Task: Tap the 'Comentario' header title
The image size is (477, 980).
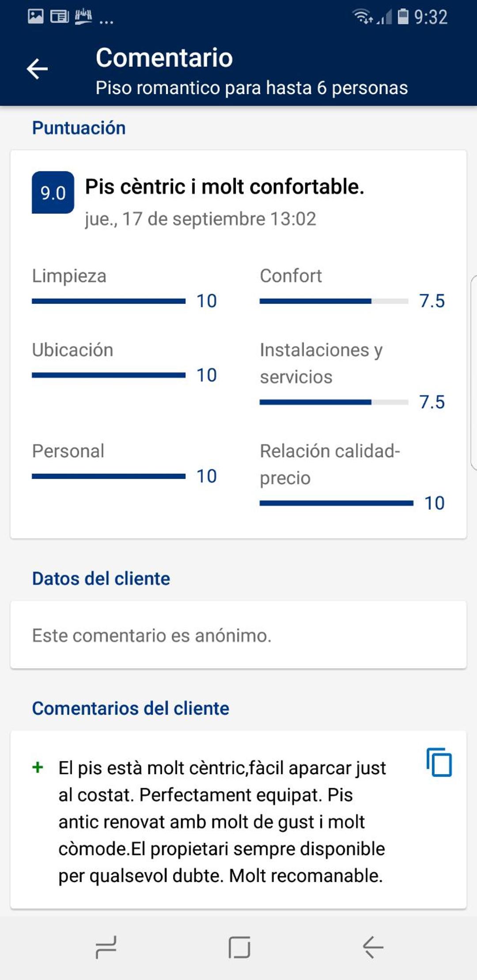Action: coord(164,58)
